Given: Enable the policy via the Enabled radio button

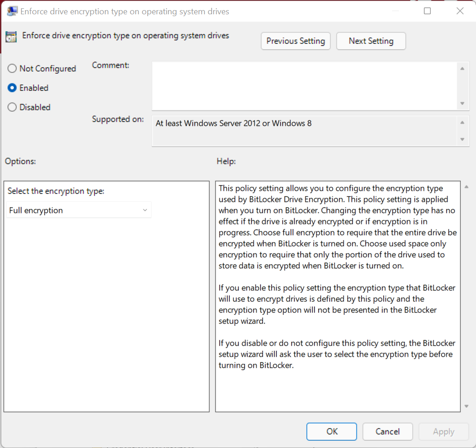Looking at the screenshot, I should [12, 88].
